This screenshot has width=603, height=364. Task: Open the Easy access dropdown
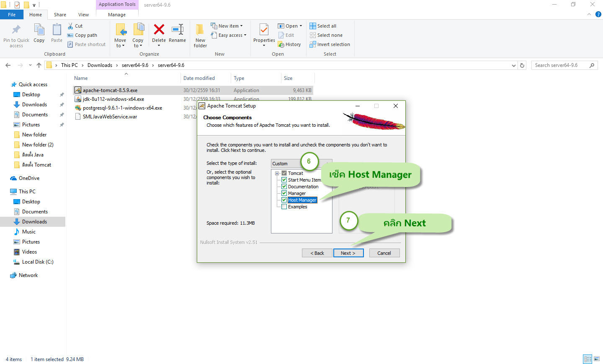coord(229,35)
